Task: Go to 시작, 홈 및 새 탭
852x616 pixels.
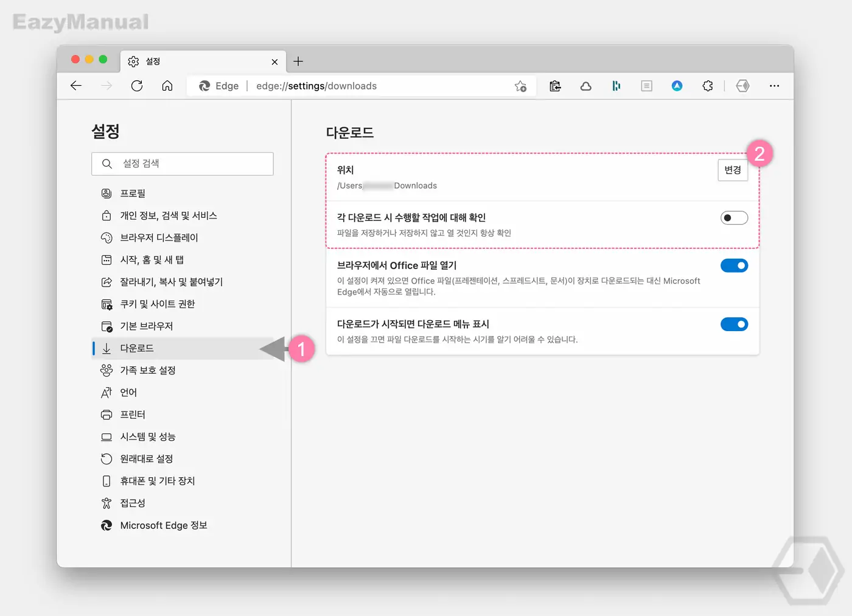Action: pyautogui.click(x=183, y=260)
